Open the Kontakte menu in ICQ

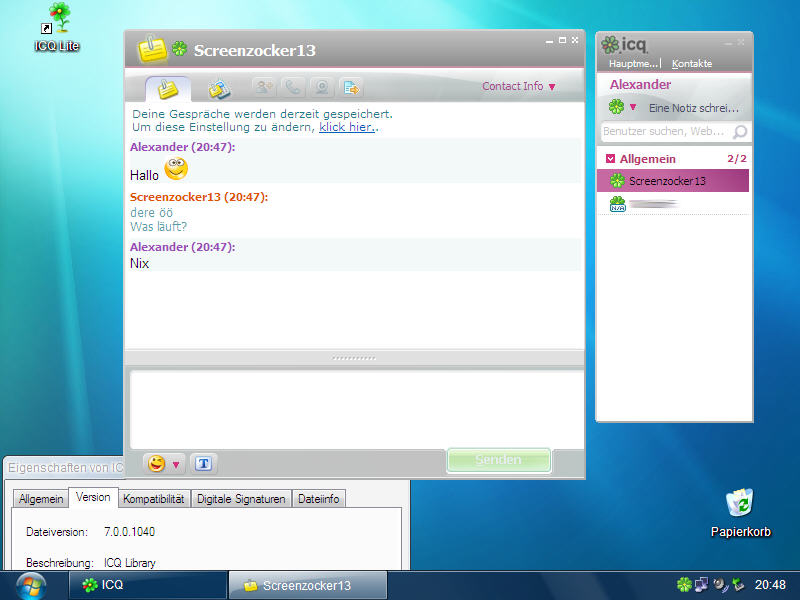[x=692, y=64]
